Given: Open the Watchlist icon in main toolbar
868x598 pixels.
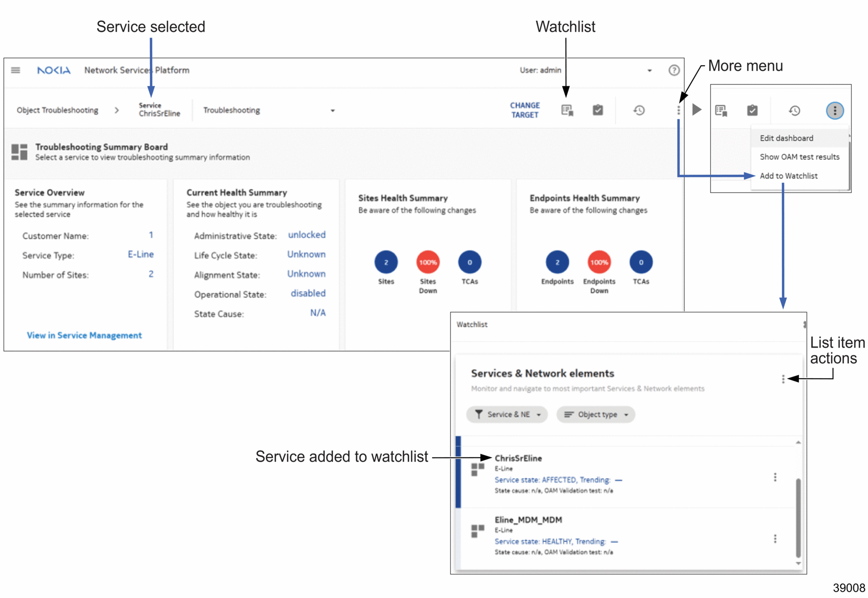Looking at the screenshot, I should (567, 110).
